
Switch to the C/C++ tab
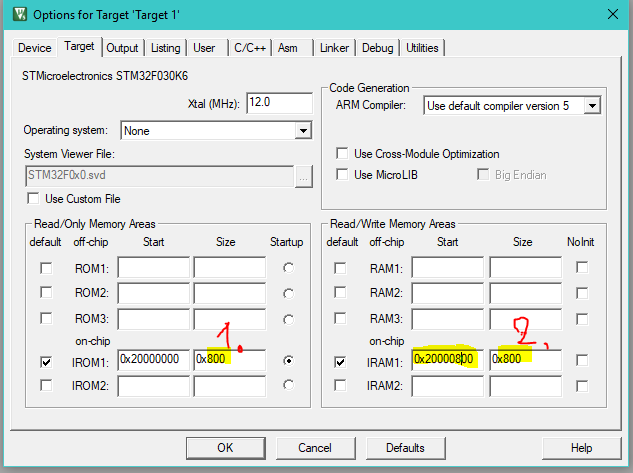[250, 48]
